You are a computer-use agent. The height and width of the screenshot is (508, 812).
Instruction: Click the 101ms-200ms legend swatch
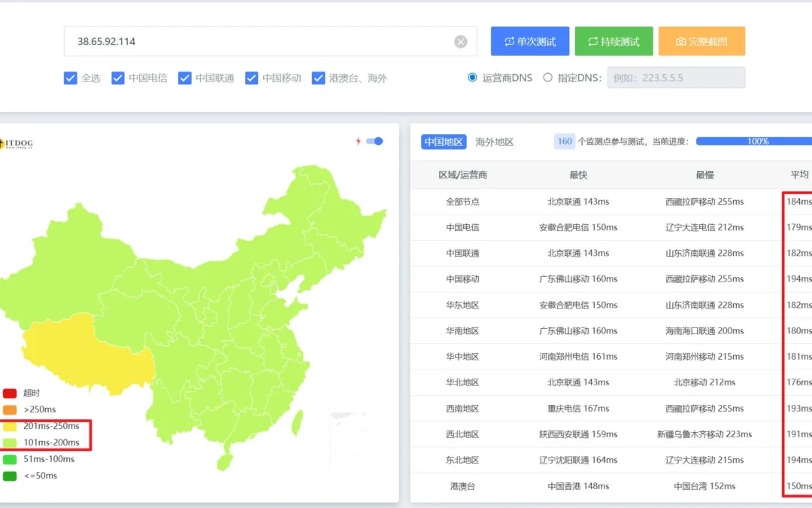[10, 443]
